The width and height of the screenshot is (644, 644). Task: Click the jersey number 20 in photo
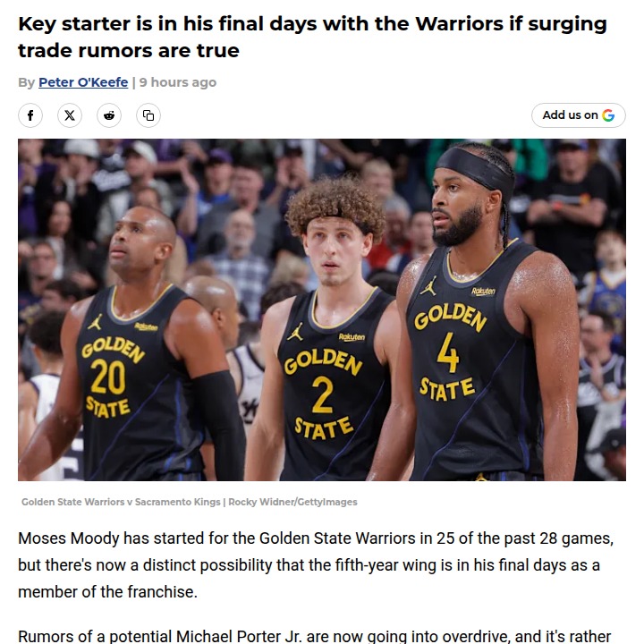pyautogui.click(x=108, y=377)
